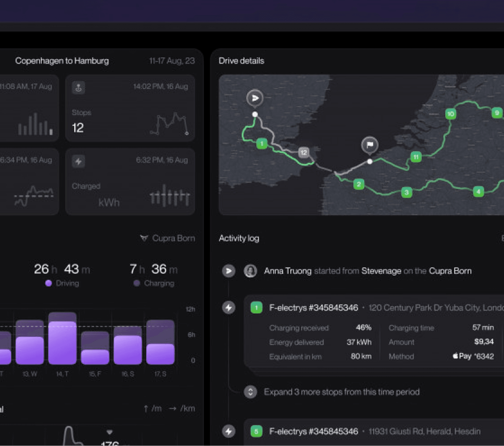Image resolution: width=504 pixels, height=446 pixels.
Task: Click the start arrow pin on the map
Action: click(x=255, y=98)
